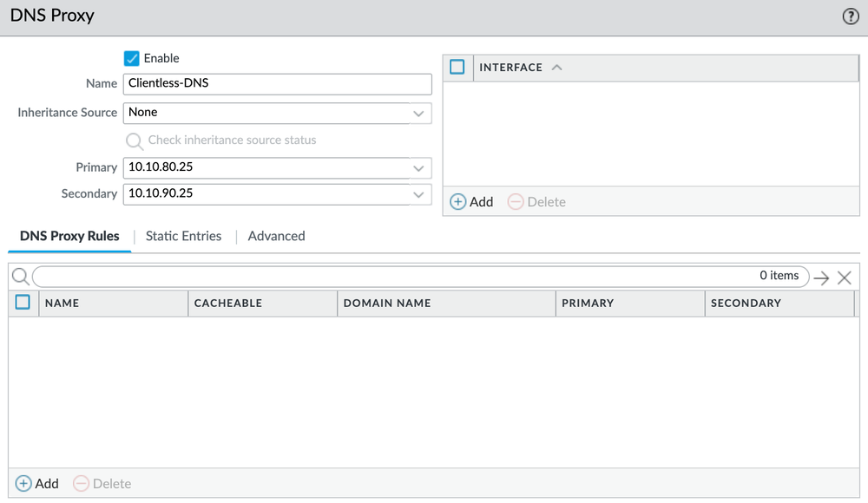Click the plus icon to add an interface
Viewport: 868px width, 503px height.
458,201
